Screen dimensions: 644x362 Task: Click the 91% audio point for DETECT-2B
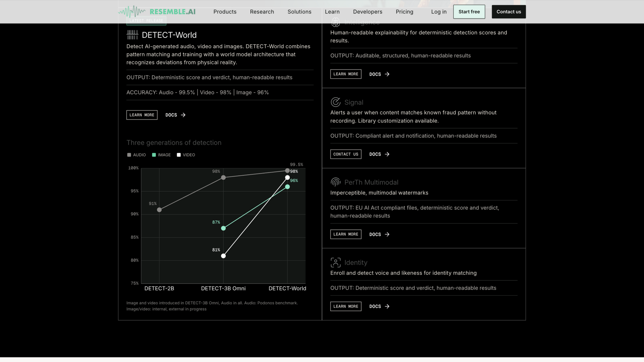point(159,210)
